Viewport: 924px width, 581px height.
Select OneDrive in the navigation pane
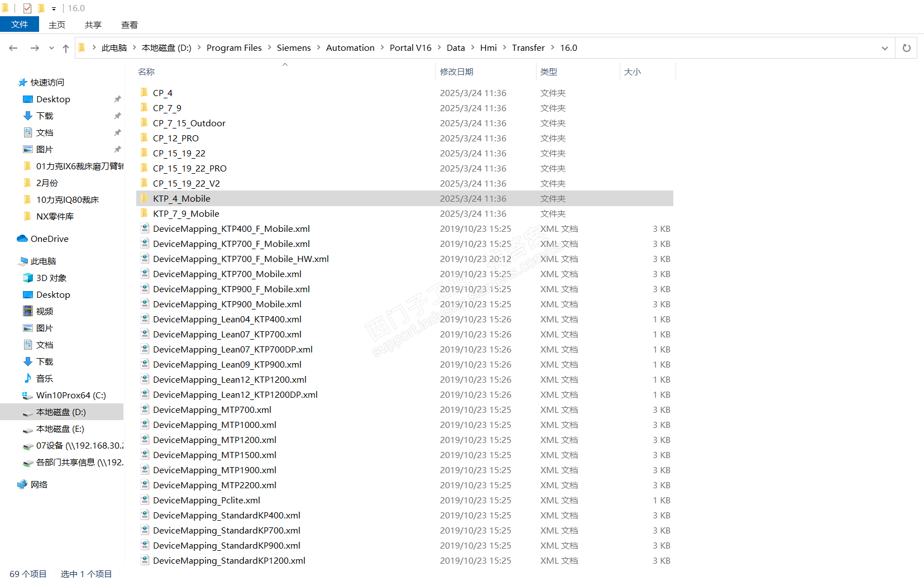pos(50,239)
